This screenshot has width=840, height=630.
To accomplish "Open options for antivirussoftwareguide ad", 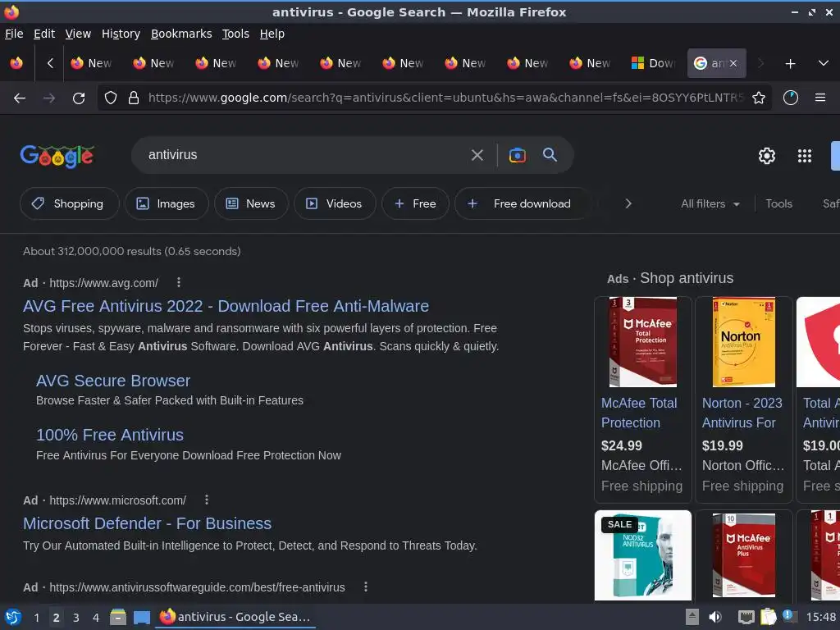I will click(366, 587).
